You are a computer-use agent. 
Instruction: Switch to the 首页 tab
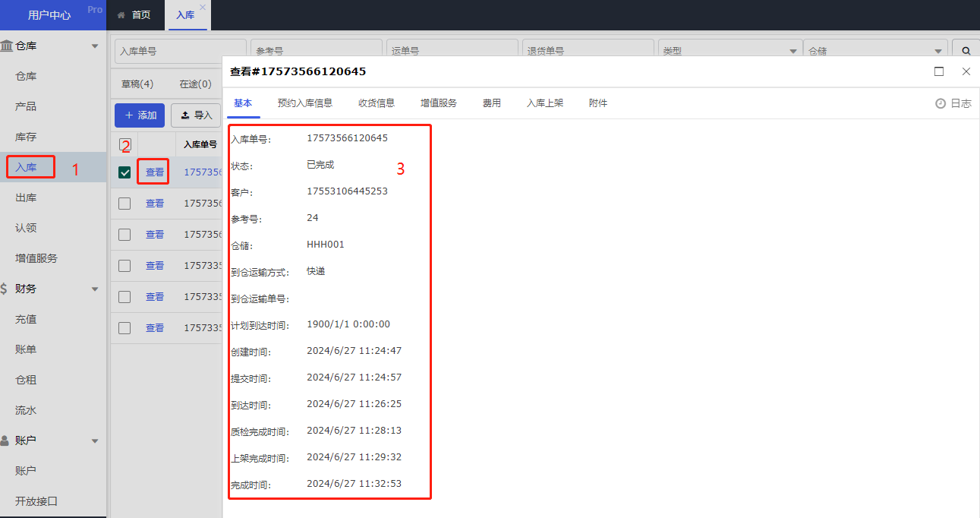click(x=134, y=15)
